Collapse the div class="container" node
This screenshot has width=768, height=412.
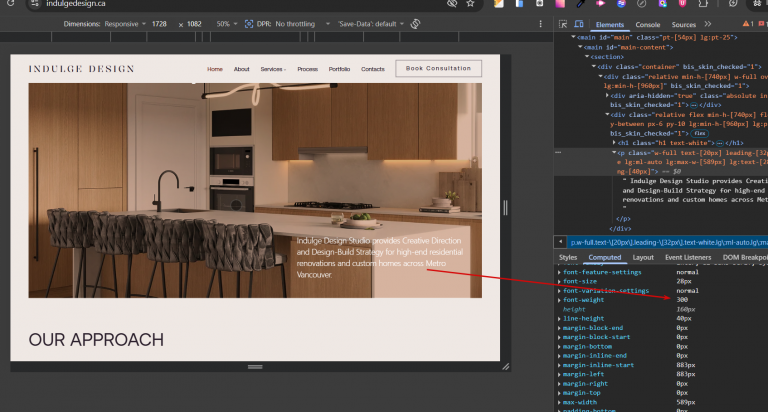(x=594, y=67)
